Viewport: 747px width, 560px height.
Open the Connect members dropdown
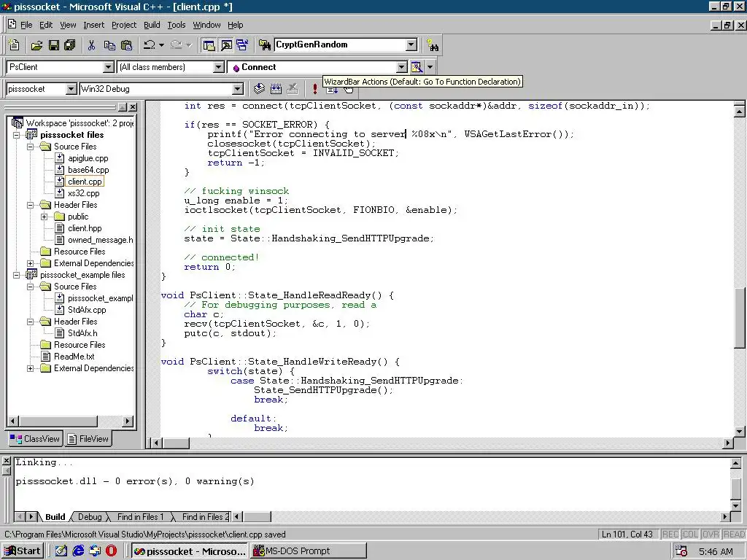pyautogui.click(x=402, y=67)
